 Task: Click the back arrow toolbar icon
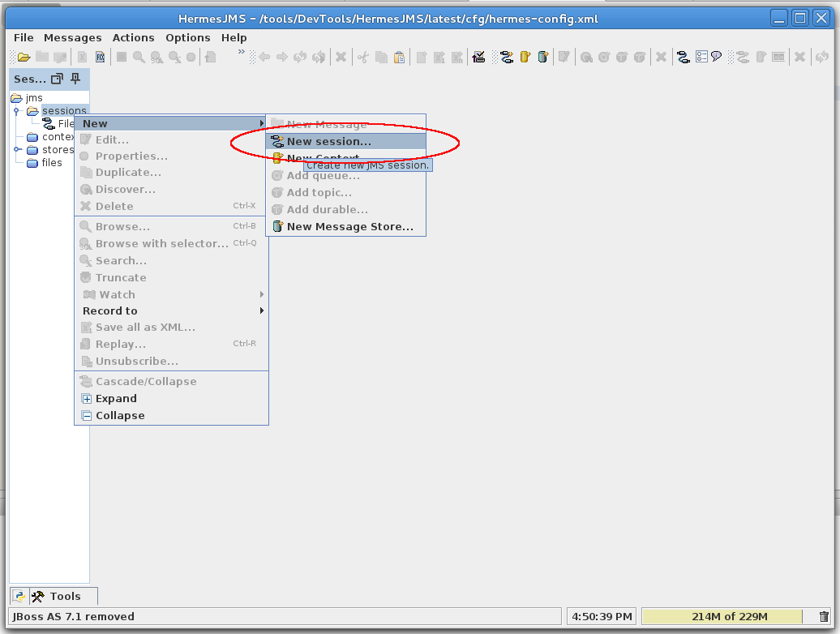[x=264, y=57]
